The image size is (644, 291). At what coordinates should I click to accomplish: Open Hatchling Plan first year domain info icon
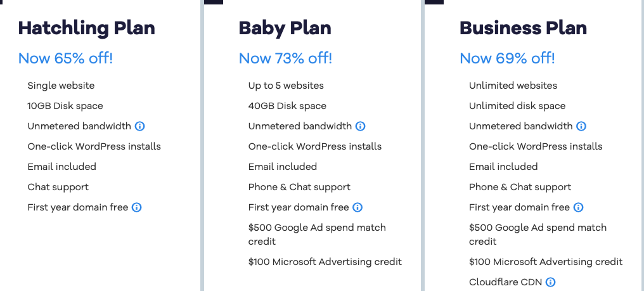pyautogui.click(x=137, y=207)
